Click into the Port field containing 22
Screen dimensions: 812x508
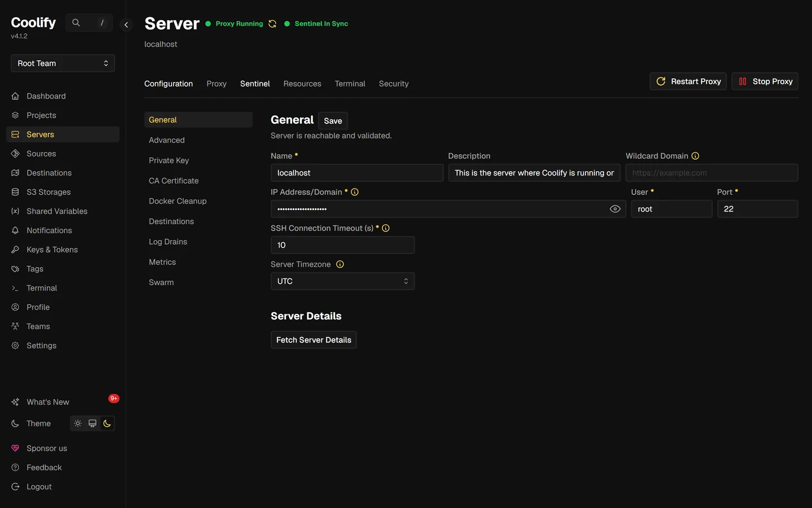[x=758, y=209]
